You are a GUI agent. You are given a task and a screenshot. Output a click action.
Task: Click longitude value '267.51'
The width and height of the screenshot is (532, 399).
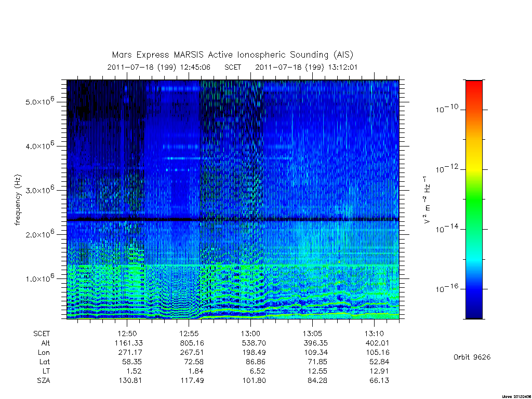click(192, 353)
